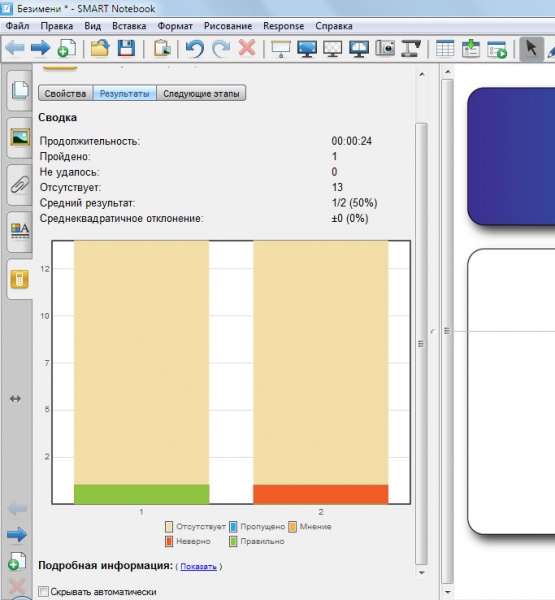Image resolution: width=555 pixels, height=600 pixels.
Task: Select the arrow pointer tool
Action: [x=532, y=49]
